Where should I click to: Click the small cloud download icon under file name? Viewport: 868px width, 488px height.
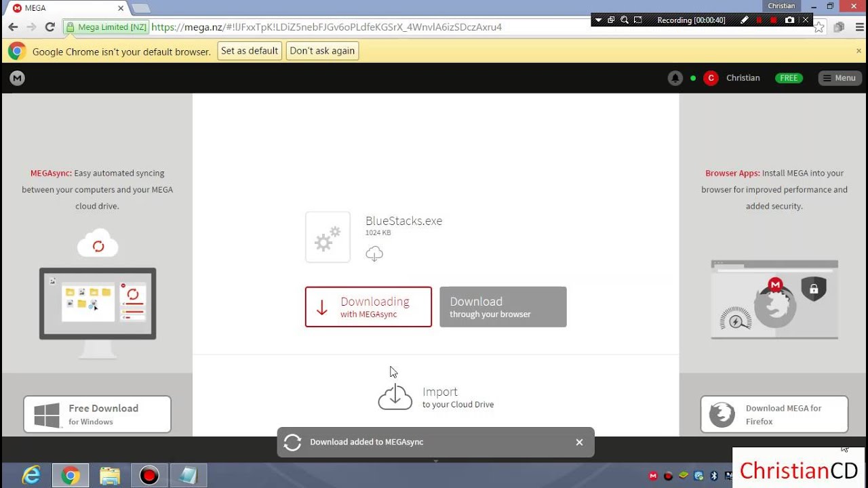click(374, 253)
